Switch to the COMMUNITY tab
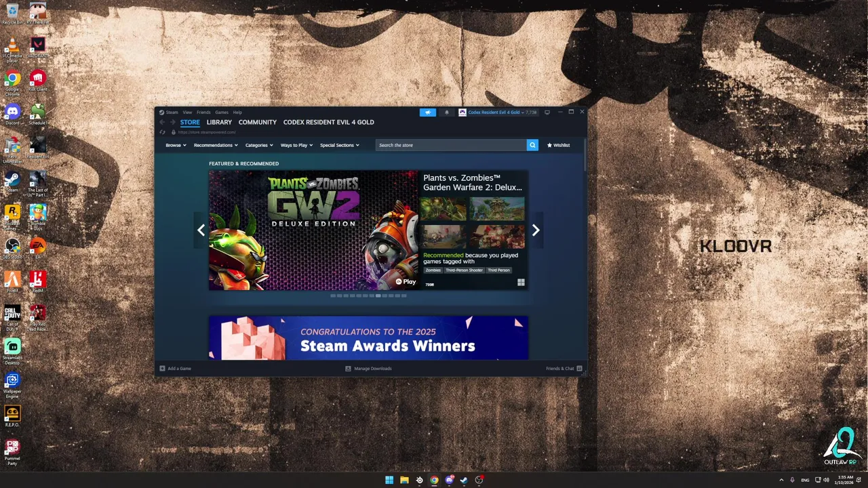The image size is (868, 488). pyautogui.click(x=258, y=122)
